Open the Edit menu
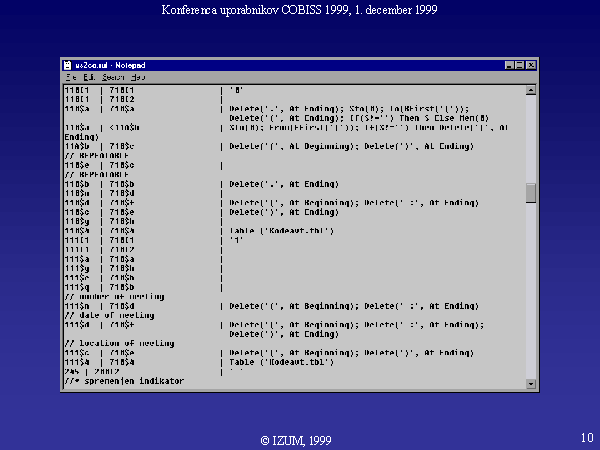The image size is (600, 450). tap(89, 77)
